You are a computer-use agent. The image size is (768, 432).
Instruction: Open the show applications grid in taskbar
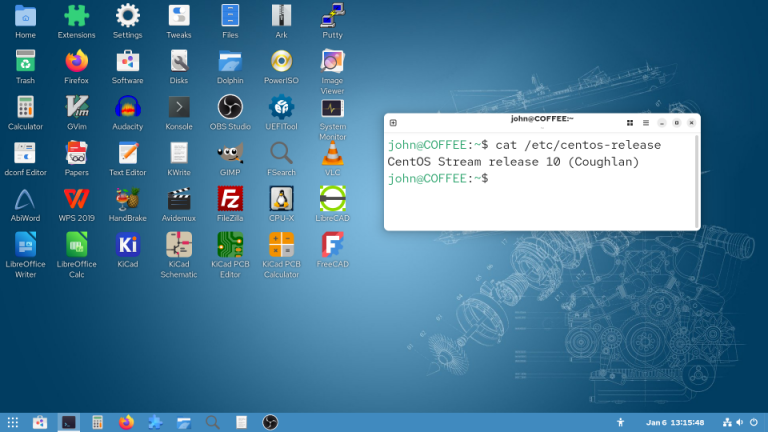pos(13,422)
